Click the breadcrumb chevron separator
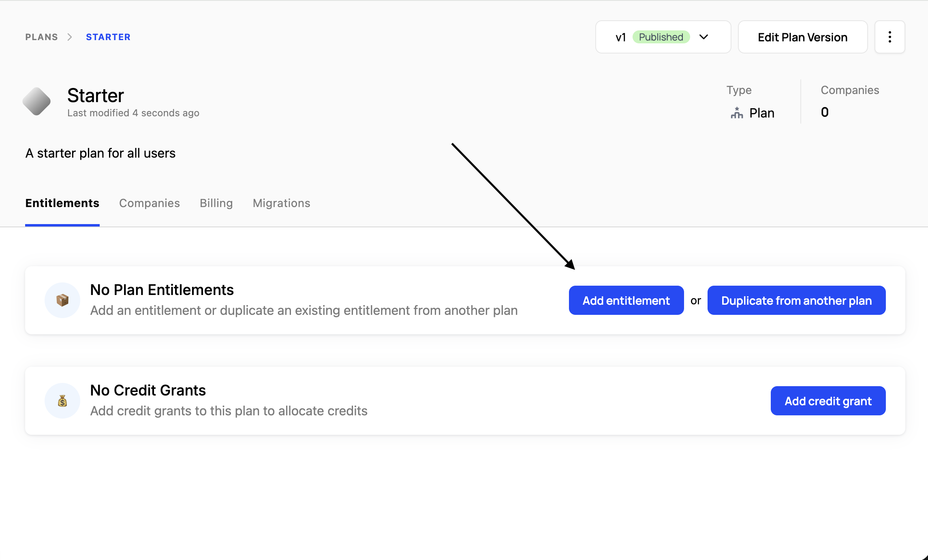The width and height of the screenshot is (928, 560). [x=70, y=37]
